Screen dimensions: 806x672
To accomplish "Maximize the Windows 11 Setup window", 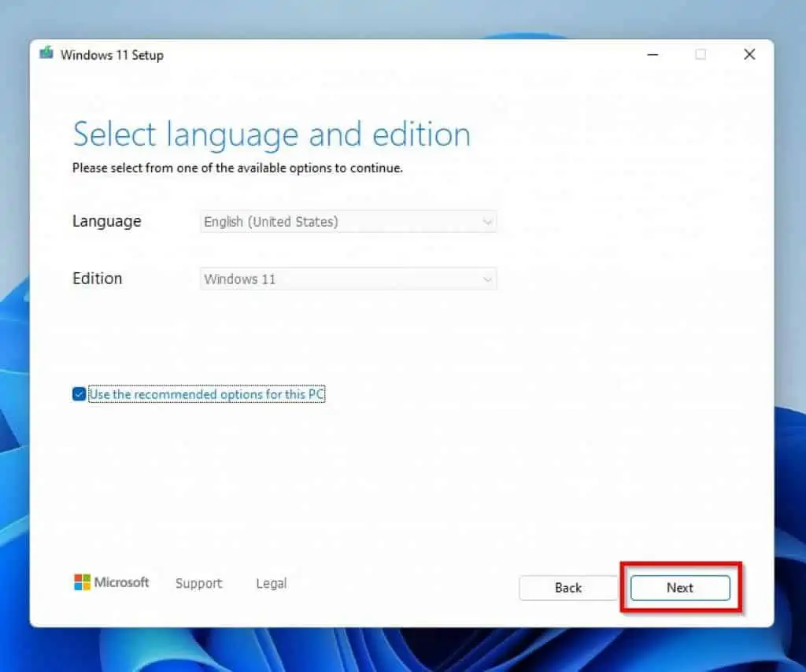I will click(701, 54).
